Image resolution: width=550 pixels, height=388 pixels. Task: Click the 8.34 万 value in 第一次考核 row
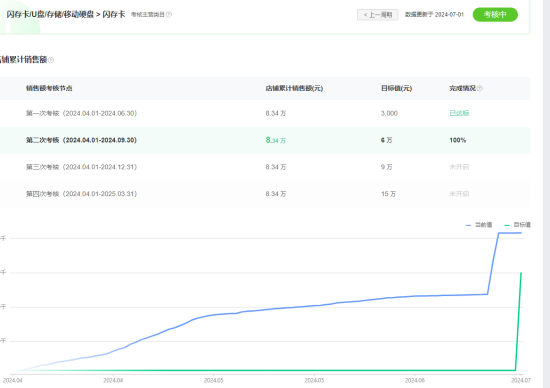[x=276, y=113]
